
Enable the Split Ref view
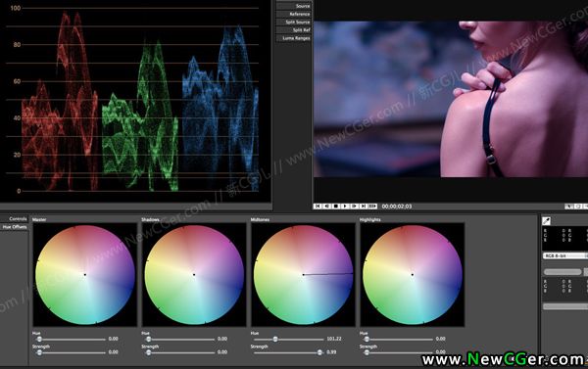pyautogui.click(x=294, y=30)
